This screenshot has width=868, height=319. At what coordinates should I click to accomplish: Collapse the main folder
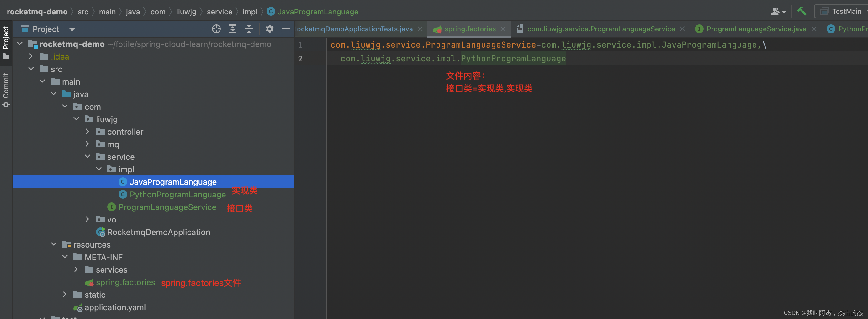click(42, 81)
